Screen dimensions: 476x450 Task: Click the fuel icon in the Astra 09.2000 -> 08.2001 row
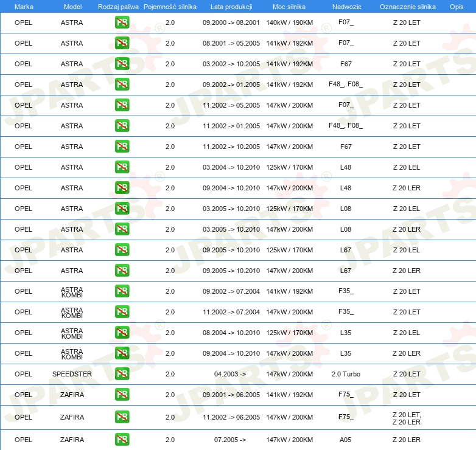(122, 22)
